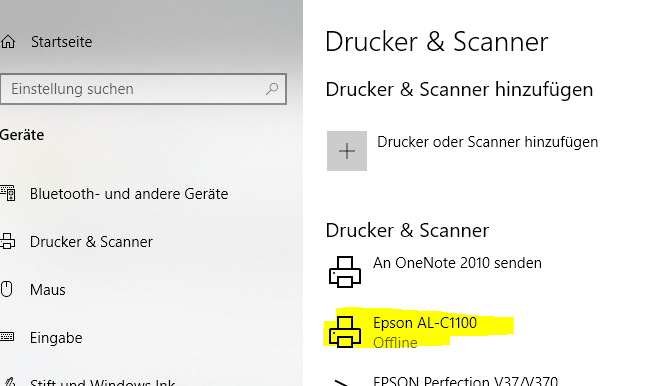The width and height of the screenshot is (660, 386).
Task: Click Drucker oder Scanner hinzufügen label
Action: 487,142
